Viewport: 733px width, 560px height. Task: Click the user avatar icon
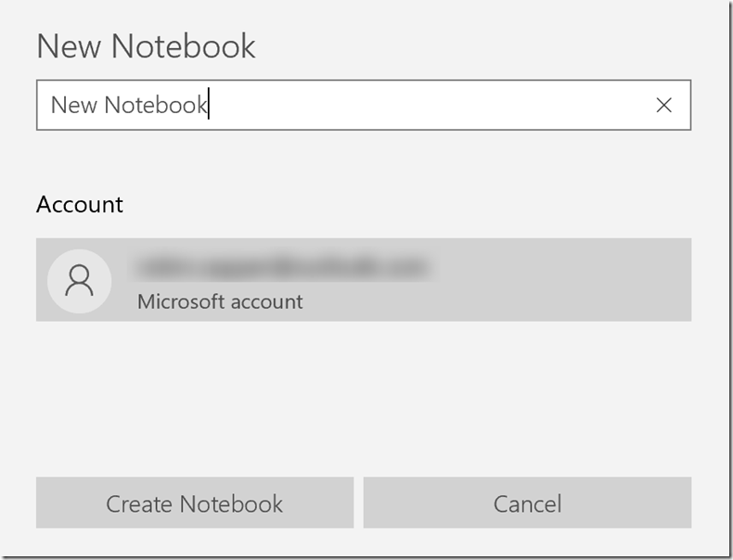point(79,280)
